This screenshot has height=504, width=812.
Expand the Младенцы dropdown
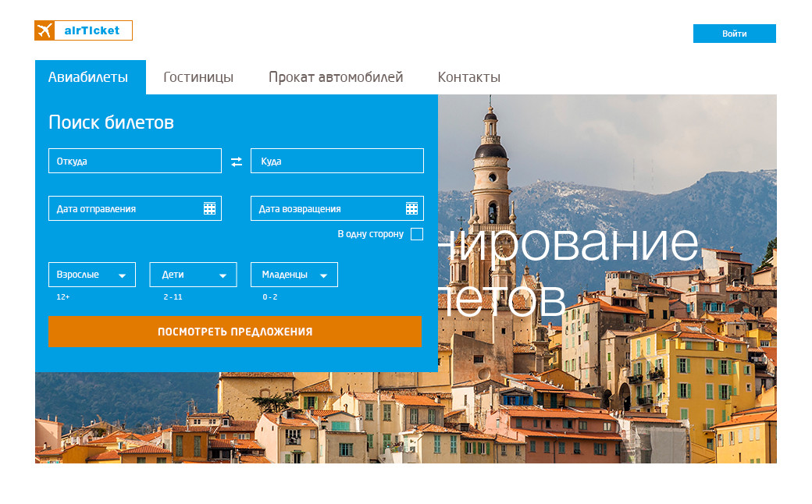[x=294, y=275]
